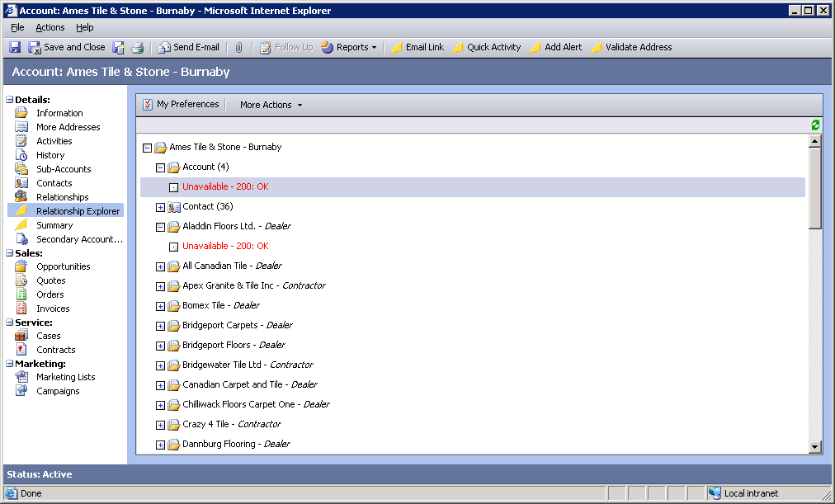Collapse the Marketing section
The height and width of the screenshot is (504, 835).
tap(10, 364)
